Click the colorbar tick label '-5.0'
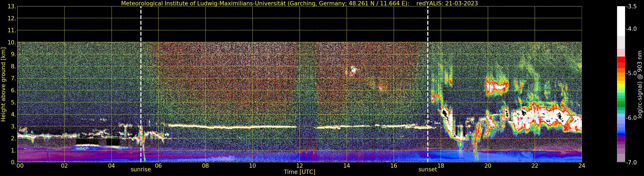 point(631,73)
